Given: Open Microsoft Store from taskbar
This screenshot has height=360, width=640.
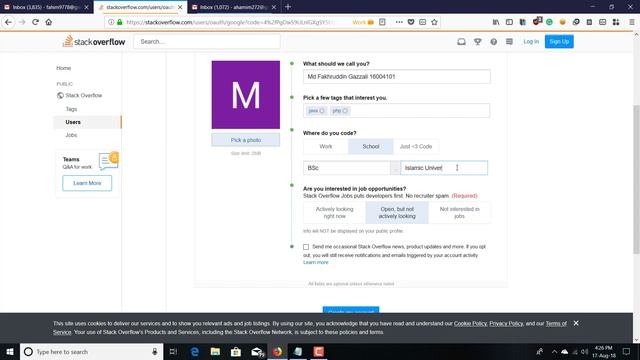Looking at the screenshot, I should 236,351.
